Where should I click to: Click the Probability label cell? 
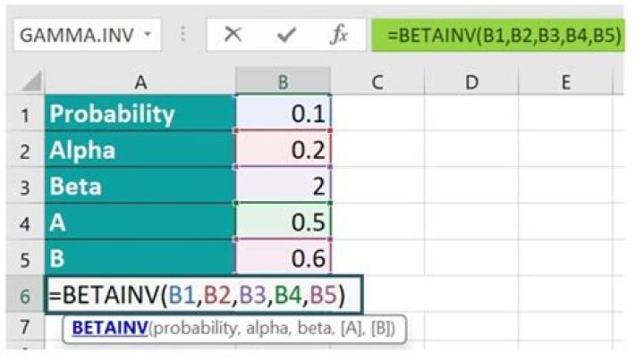[x=140, y=114]
